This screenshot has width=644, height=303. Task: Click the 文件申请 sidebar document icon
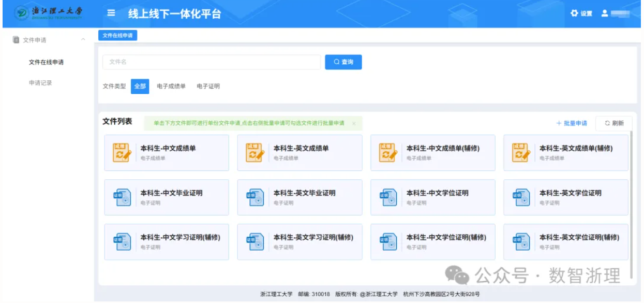tap(16, 40)
